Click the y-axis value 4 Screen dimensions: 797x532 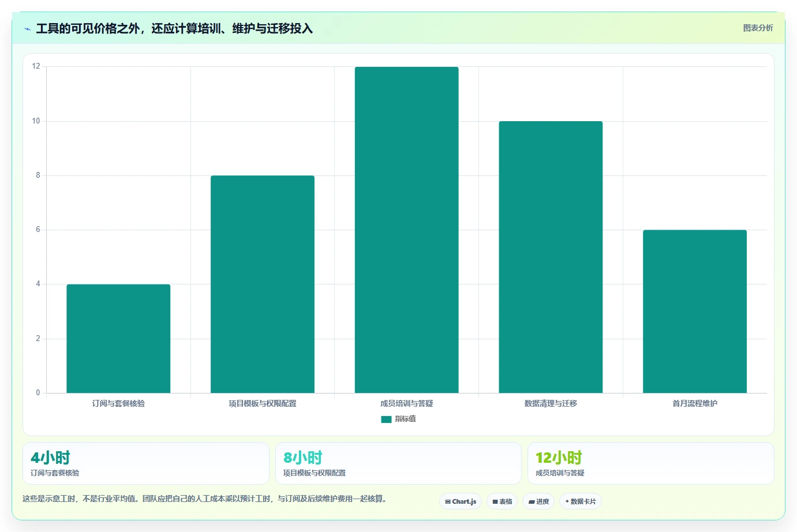coord(38,284)
